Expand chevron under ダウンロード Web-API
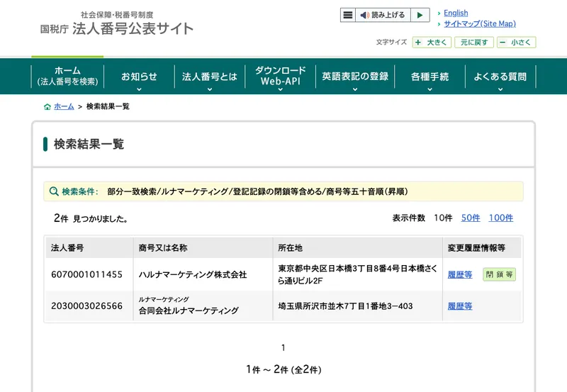 coord(280,89)
